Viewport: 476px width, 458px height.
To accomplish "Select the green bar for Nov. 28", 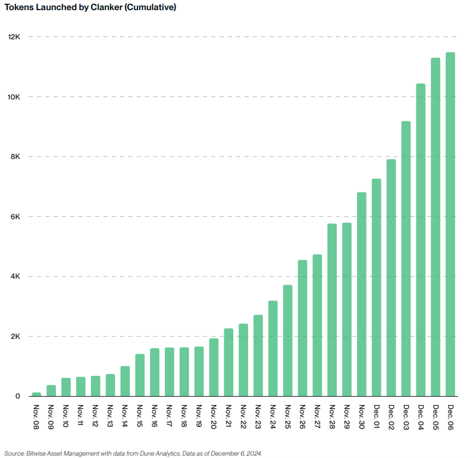I will click(x=332, y=310).
